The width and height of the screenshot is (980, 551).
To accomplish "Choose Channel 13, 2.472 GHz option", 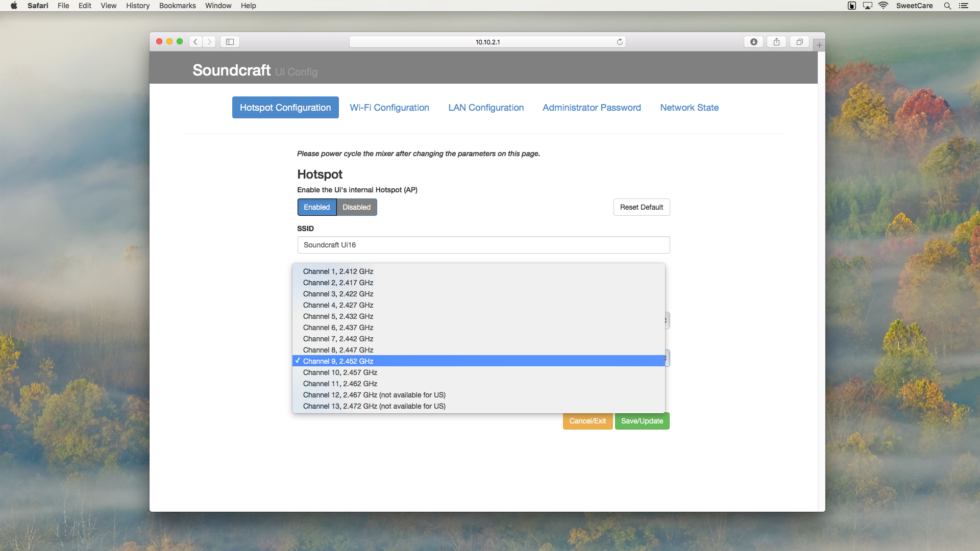I will [479, 406].
